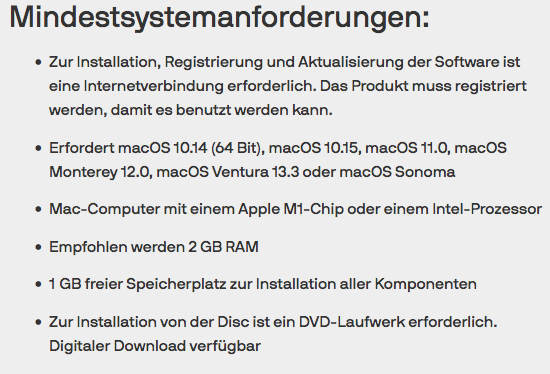The width and height of the screenshot is (550, 374).
Task: Click the Mindestsystemanforderungen heading
Action: (x=219, y=18)
